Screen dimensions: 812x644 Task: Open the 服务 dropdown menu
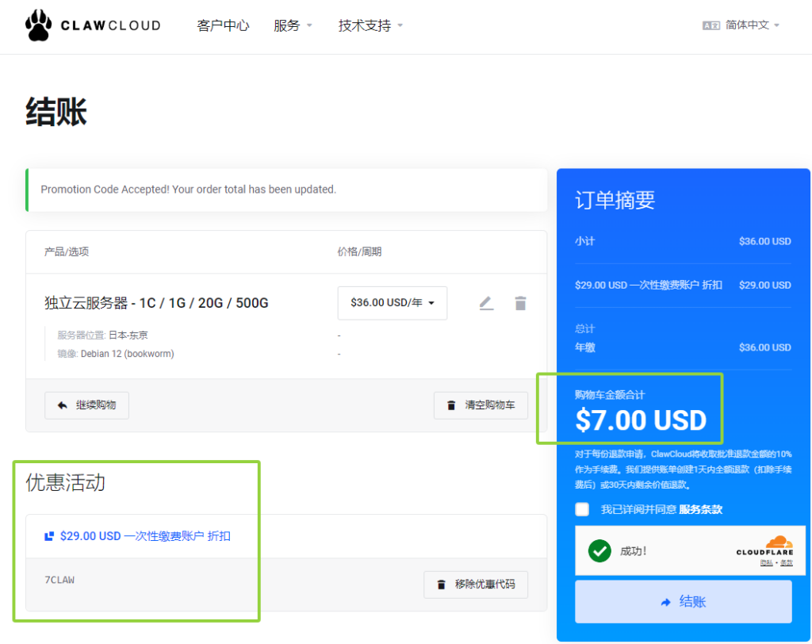click(293, 25)
